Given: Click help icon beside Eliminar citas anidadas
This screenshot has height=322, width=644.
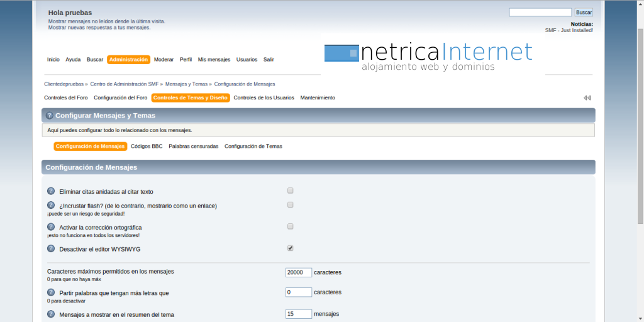Looking at the screenshot, I should (51, 191).
